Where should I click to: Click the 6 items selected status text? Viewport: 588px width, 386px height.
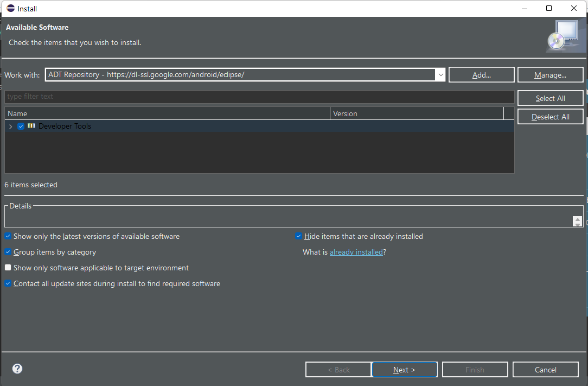click(x=31, y=185)
